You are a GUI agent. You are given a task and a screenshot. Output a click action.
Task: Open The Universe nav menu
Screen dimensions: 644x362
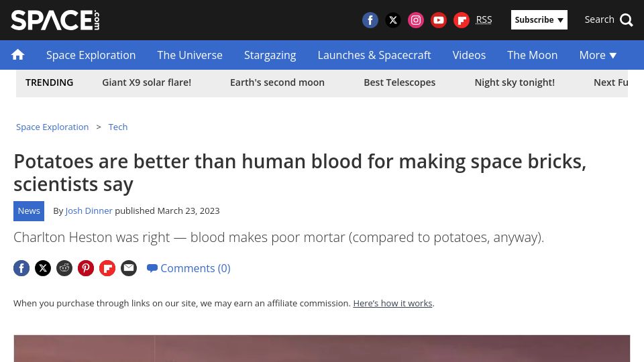(190, 55)
